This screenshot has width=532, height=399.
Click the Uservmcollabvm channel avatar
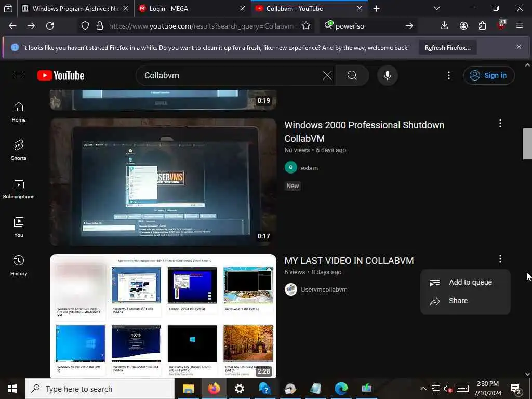(291, 289)
